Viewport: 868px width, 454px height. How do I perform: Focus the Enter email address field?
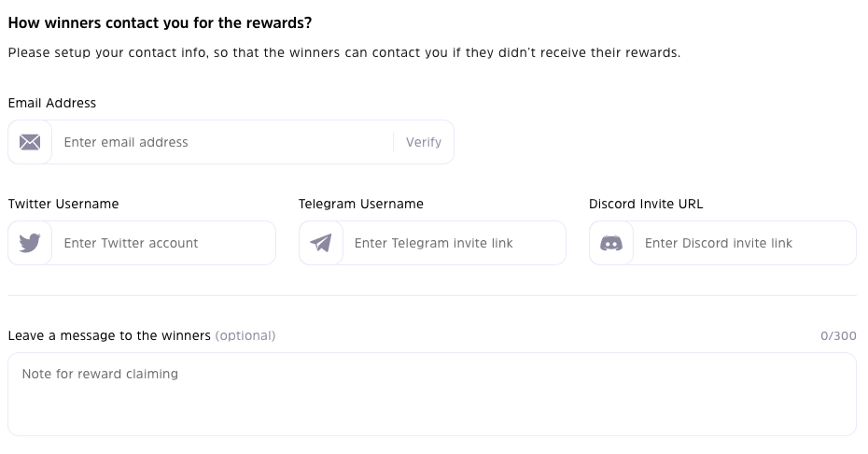(224, 142)
